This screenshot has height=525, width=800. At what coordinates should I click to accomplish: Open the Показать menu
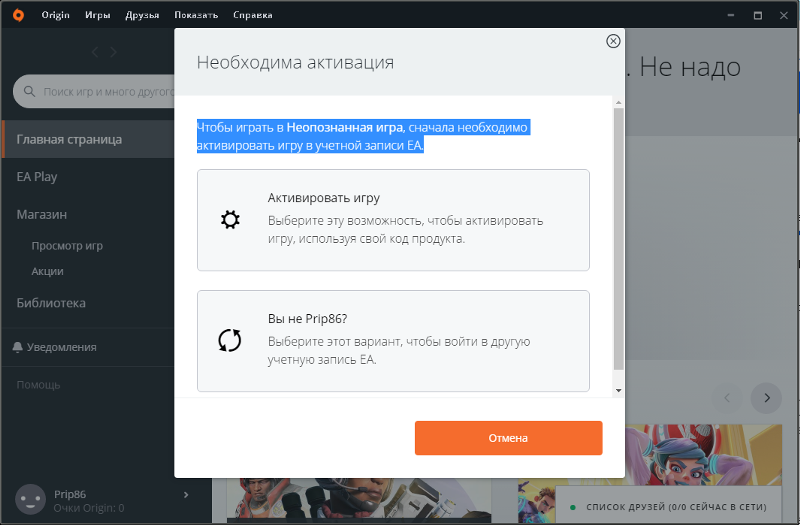pos(196,15)
